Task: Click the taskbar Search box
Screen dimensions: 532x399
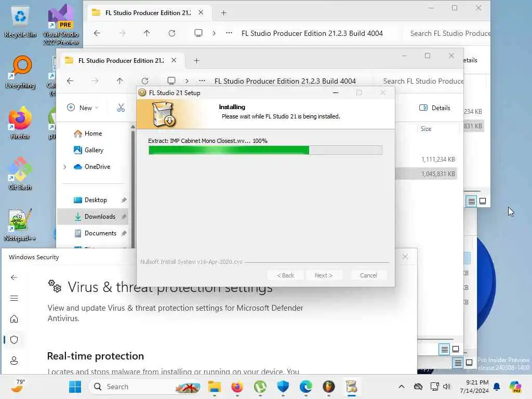Action: (x=145, y=387)
